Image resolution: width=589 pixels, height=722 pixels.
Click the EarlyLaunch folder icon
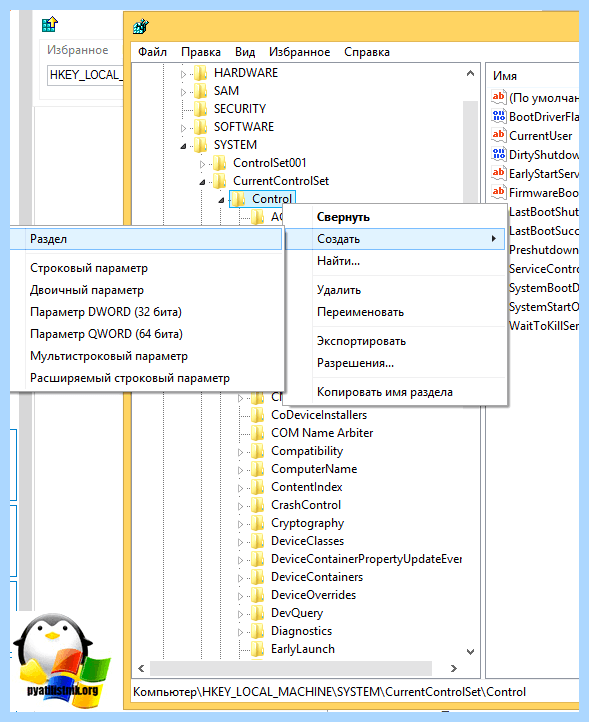pyautogui.click(x=257, y=649)
